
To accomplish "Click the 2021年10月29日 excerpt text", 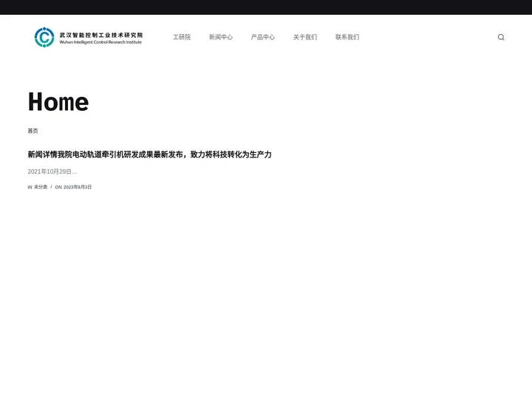I will pyautogui.click(x=52, y=171).
